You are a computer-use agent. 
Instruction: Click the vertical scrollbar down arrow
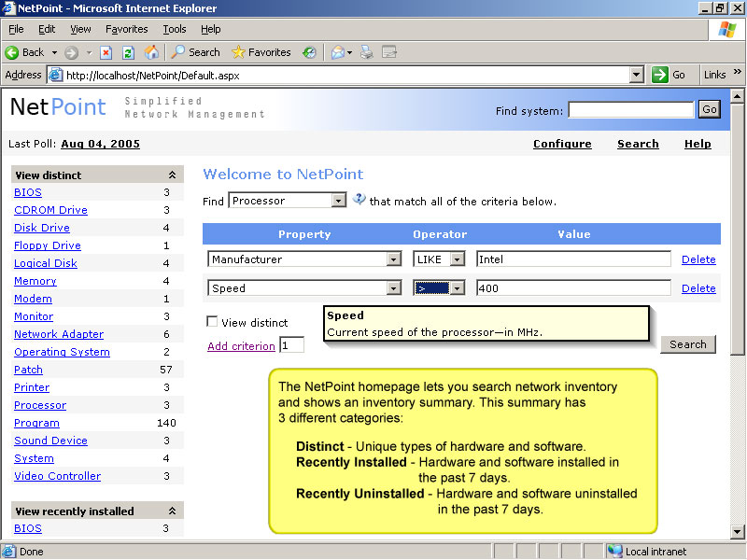737,531
